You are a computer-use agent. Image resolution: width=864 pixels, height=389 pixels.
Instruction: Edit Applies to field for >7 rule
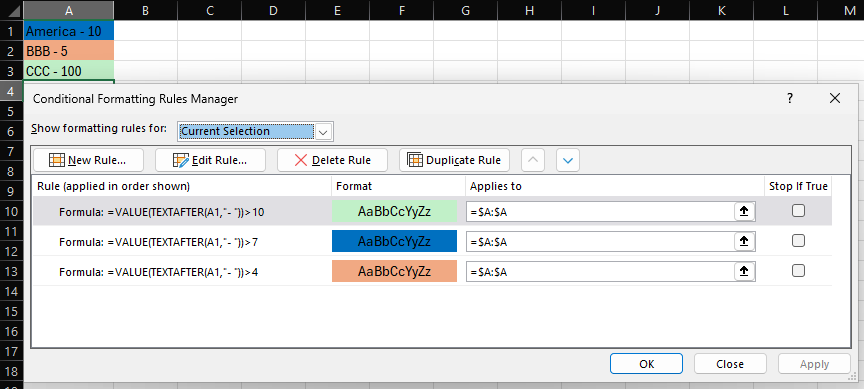[x=600, y=241]
